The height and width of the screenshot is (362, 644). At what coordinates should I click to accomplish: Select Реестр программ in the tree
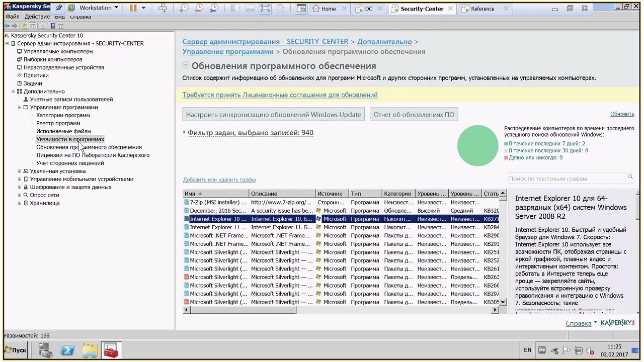tap(58, 123)
